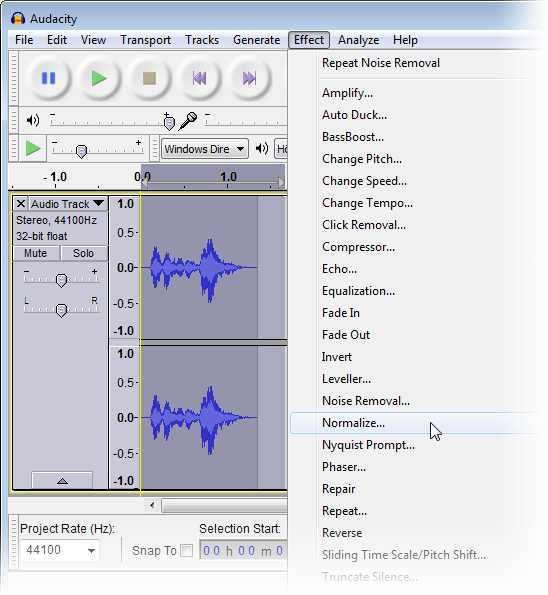The height and width of the screenshot is (595, 548).
Task: Click the Play-at-speed green button
Action: (x=33, y=148)
